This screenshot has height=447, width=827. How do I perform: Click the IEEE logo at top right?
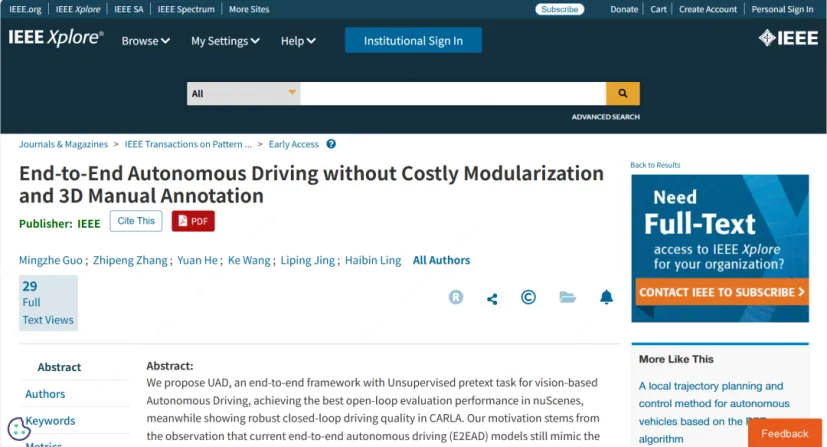788,38
